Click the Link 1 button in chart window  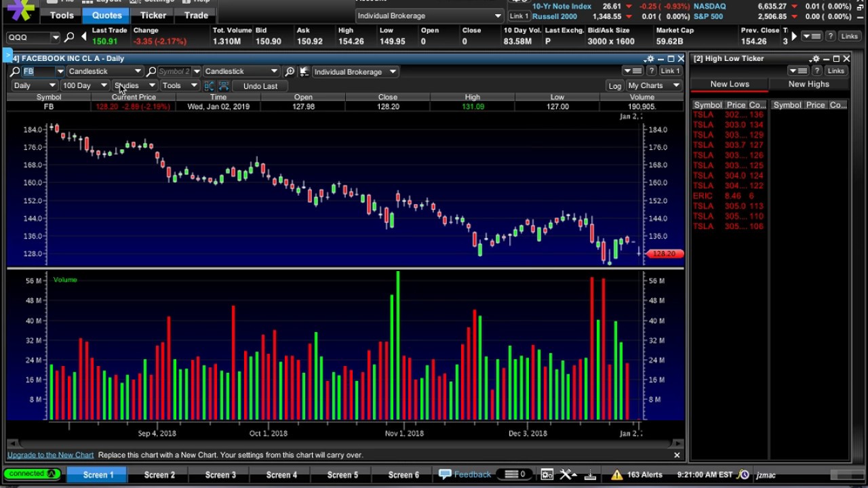click(x=670, y=71)
